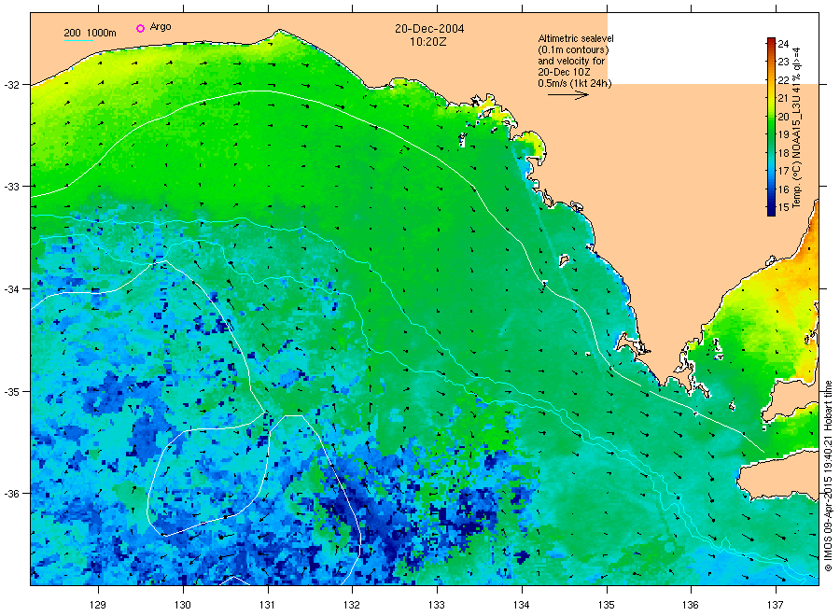The height and width of the screenshot is (616, 840).
Task: Click the magenta Argo circle marker
Action: 140,28
